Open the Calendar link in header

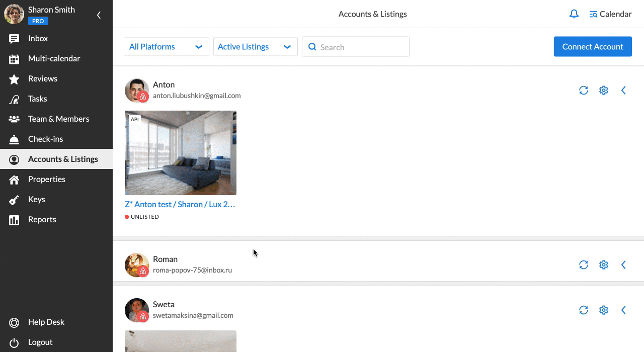tap(610, 14)
